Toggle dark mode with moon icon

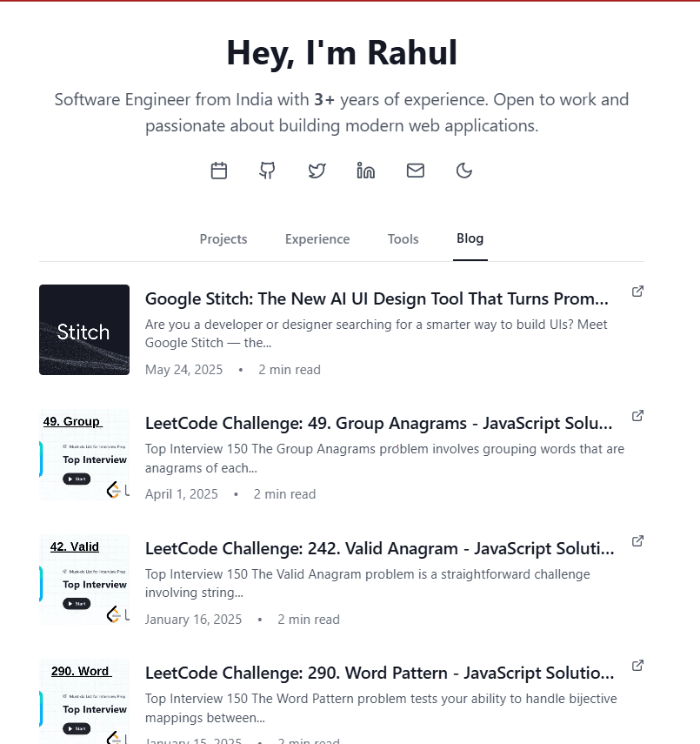pyautogui.click(x=464, y=171)
